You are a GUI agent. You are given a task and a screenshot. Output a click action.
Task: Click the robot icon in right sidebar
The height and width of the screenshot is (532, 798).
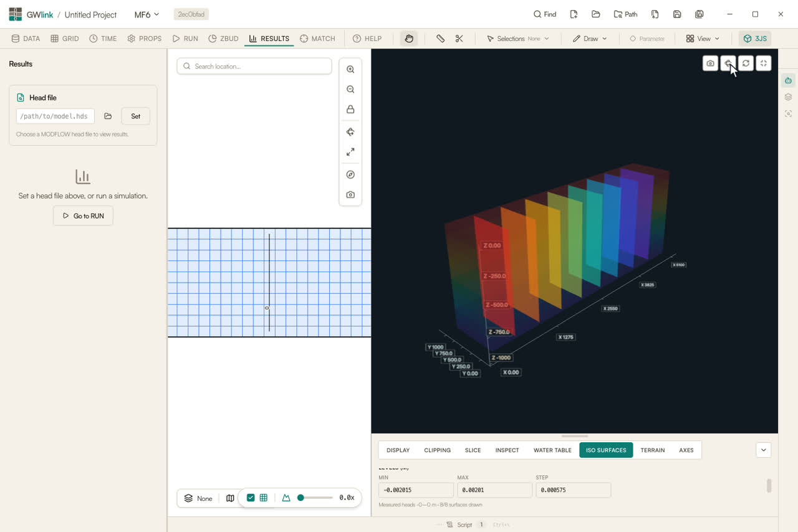[x=789, y=80]
